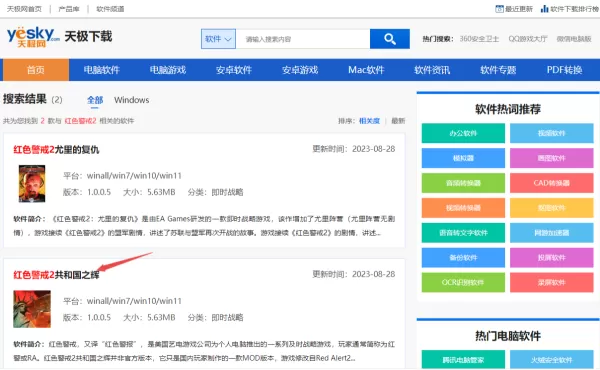Image resolution: width=600 pixels, height=370 pixels.
Task: Click the 录屏软件 hot word button
Action: pyautogui.click(x=552, y=282)
